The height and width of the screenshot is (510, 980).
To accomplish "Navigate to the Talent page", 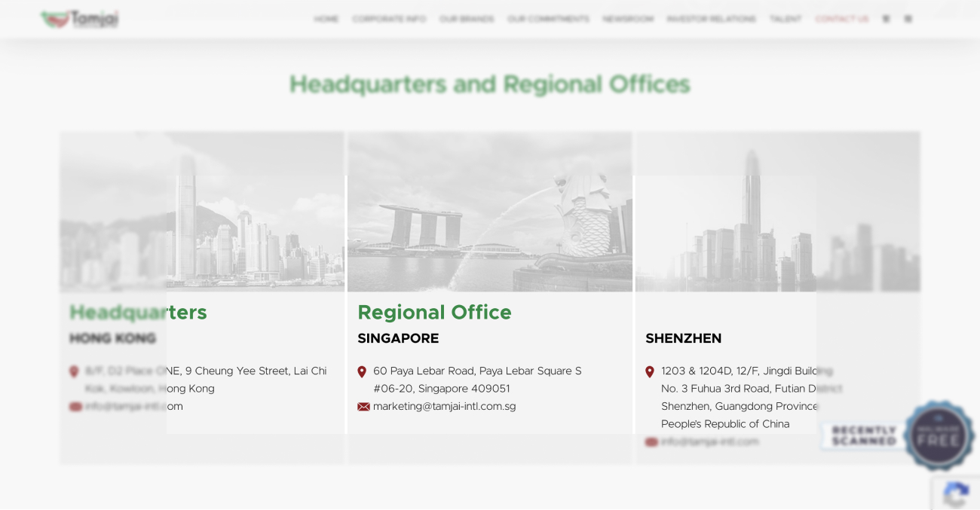I will [x=785, y=19].
